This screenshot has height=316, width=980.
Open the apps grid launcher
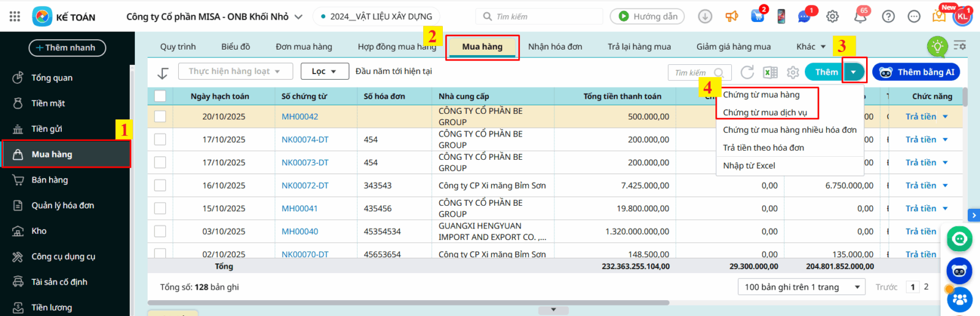(15, 17)
